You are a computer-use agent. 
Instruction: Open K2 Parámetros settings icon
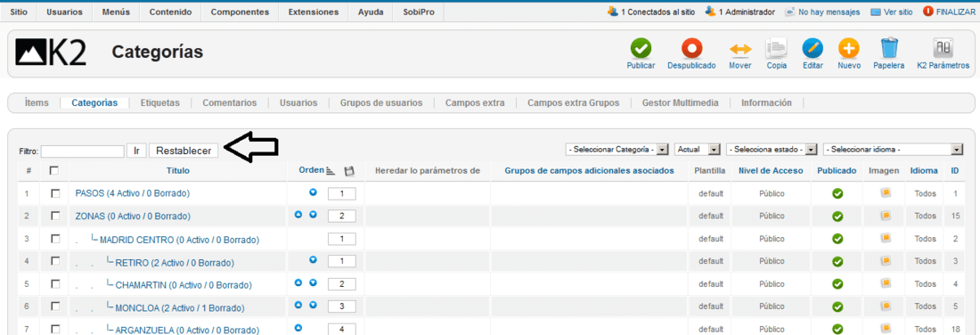pyautogui.click(x=943, y=48)
